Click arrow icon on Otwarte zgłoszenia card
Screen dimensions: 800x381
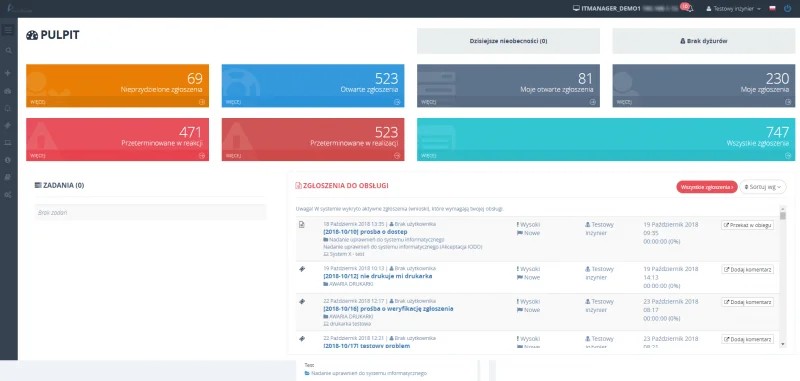click(x=397, y=101)
